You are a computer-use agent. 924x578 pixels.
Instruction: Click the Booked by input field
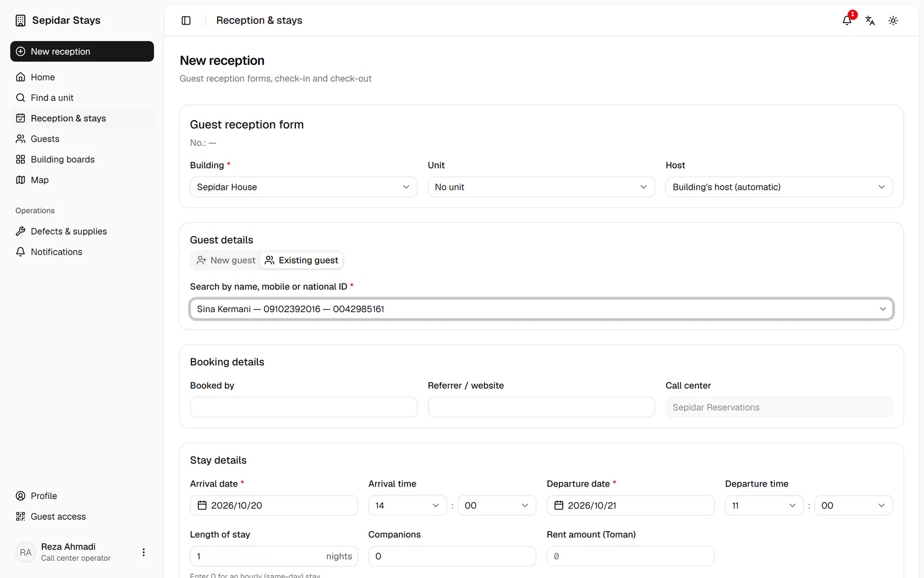(304, 407)
